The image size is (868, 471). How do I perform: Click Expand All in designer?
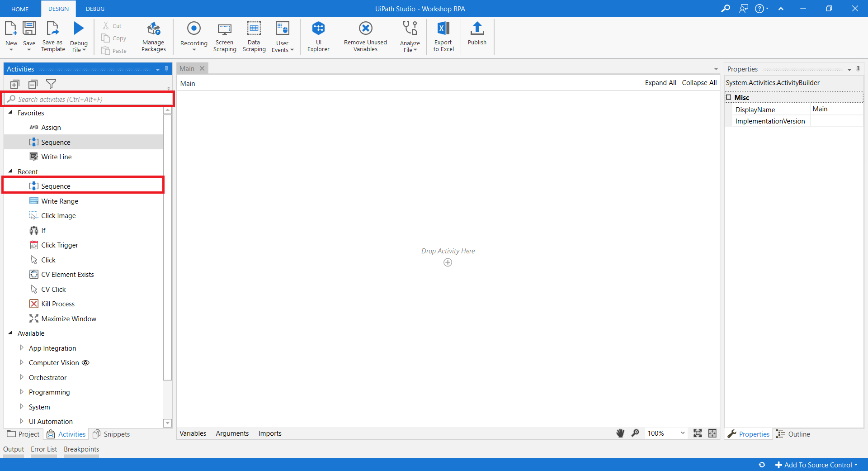click(x=660, y=83)
